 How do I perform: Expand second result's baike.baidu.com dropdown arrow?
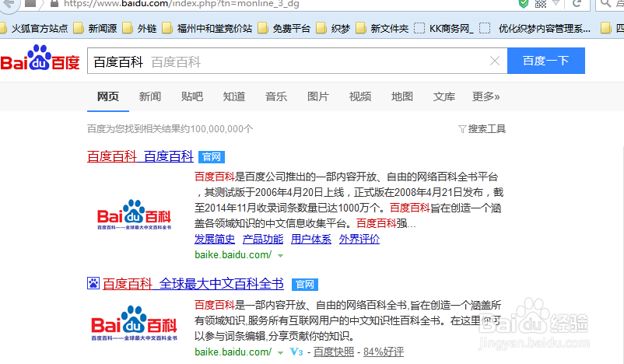[281, 353]
